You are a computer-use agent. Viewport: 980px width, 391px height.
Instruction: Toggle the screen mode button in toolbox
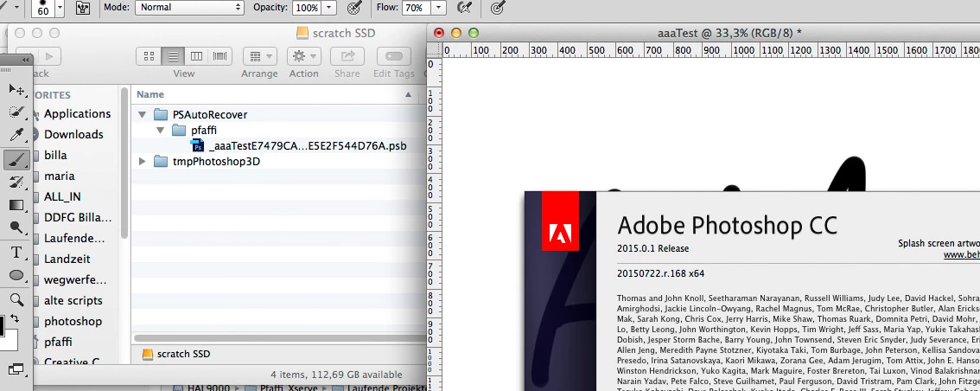click(16, 369)
